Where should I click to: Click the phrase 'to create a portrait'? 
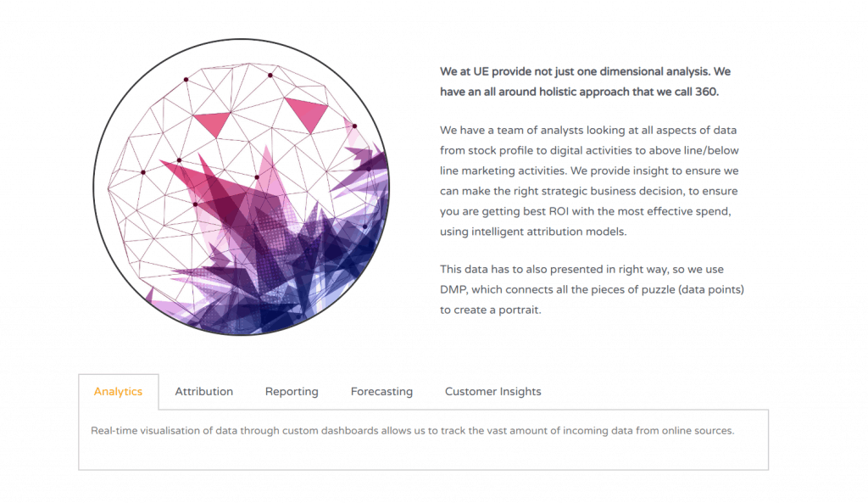[491, 310]
